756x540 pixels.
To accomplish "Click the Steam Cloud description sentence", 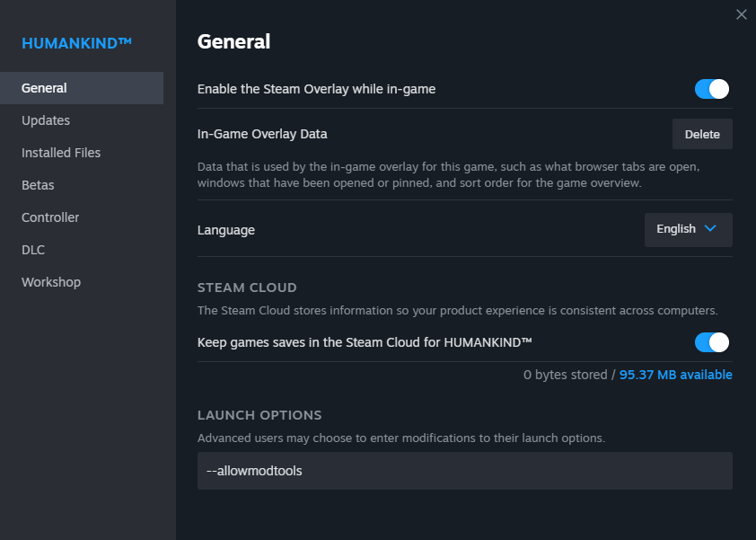I will pyautogui.click(x=458, y=310).
